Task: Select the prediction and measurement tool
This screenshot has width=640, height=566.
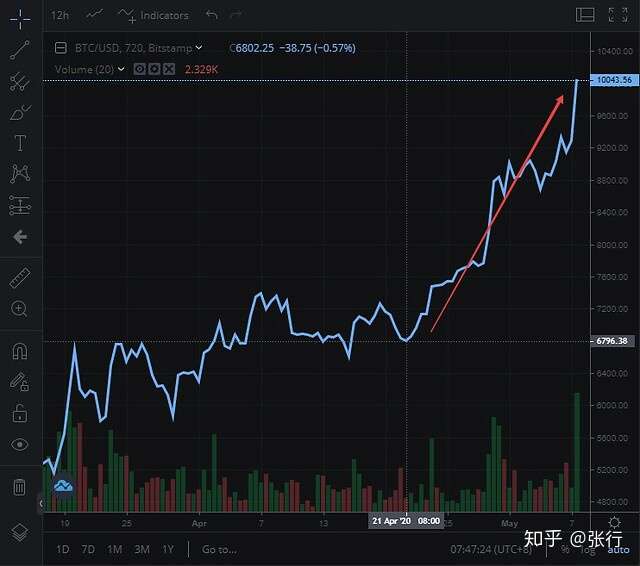Action: point(20,205)
